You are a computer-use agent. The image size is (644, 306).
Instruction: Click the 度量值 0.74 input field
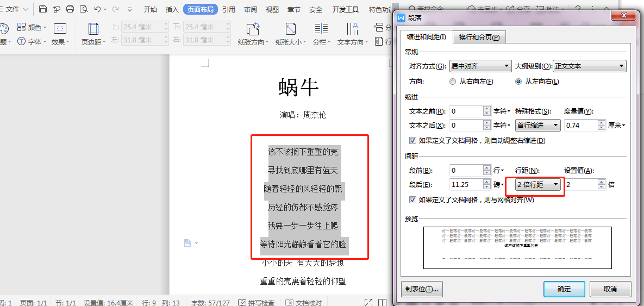click(x=581, y=125)
